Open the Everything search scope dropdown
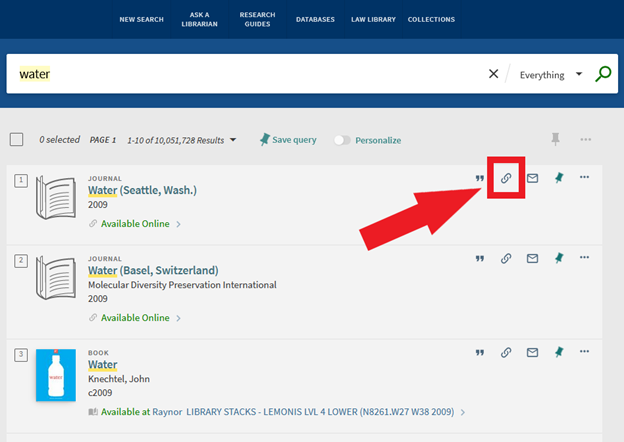 click(551, 75)
